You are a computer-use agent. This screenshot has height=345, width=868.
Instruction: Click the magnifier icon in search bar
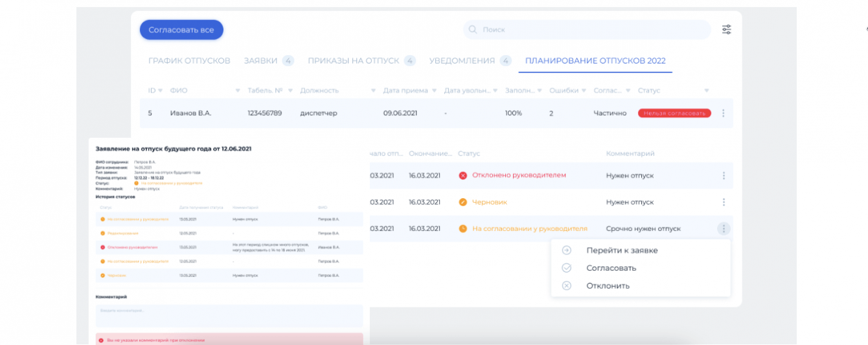(x=473, y=30)
